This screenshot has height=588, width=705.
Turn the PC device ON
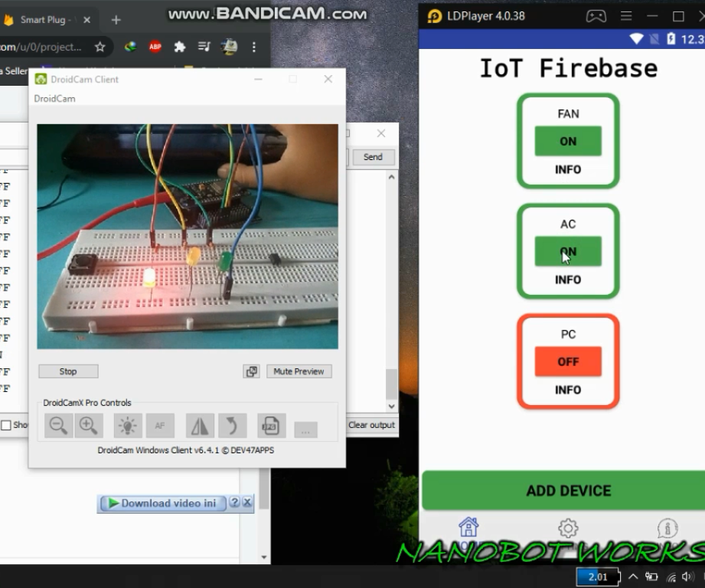pos(567,361)
